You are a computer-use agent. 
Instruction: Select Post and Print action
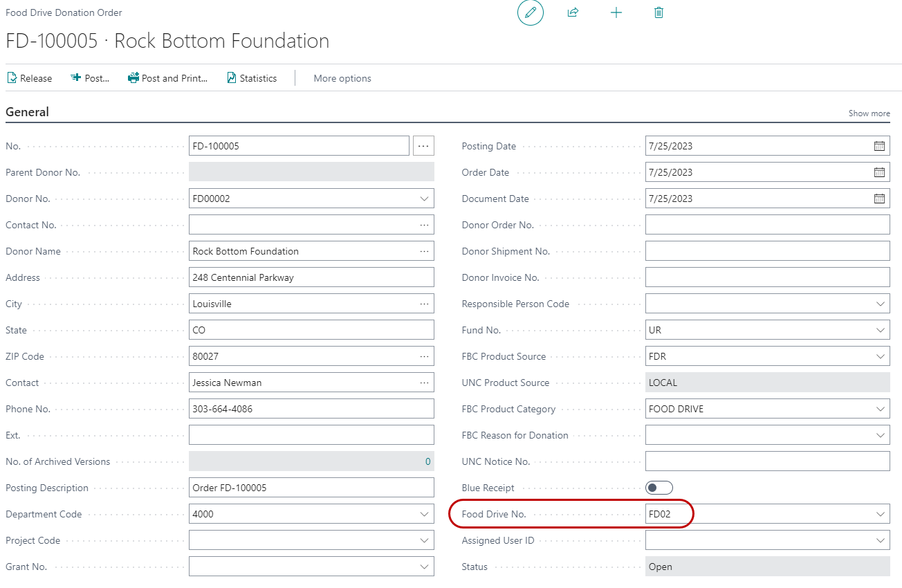(168, 78)
